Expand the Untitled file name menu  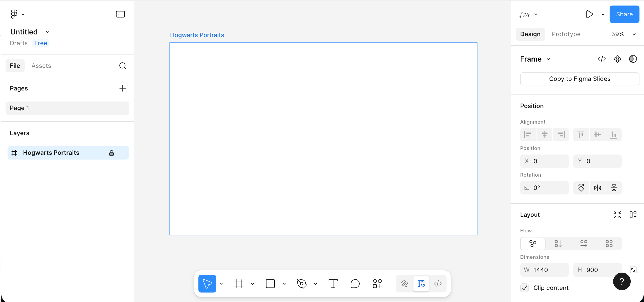47,32
